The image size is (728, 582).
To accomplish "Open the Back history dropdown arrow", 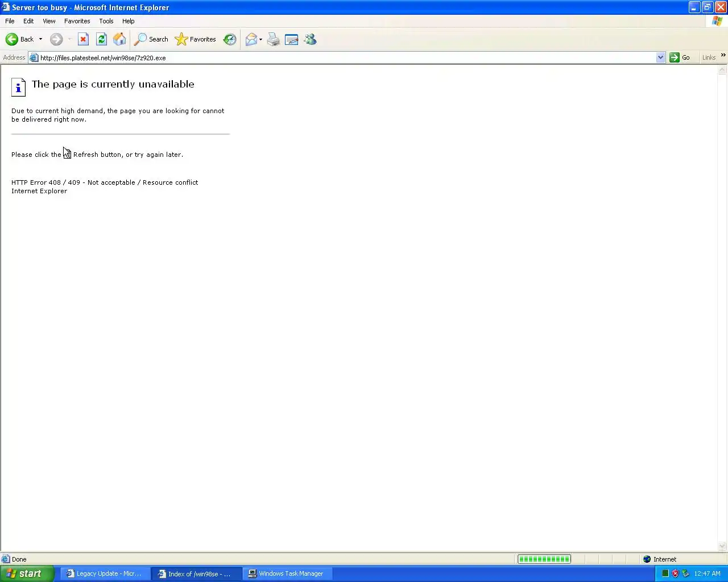I will point(40,39).
